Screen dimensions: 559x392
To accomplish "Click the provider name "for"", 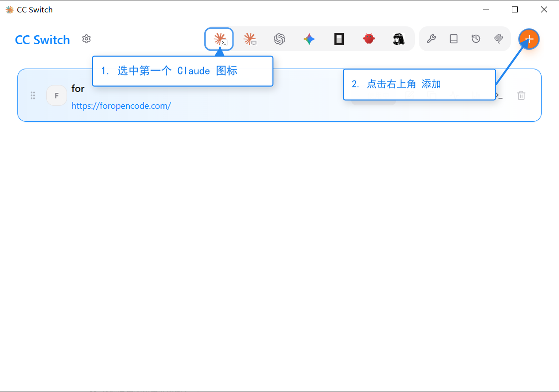I will tap(78, 88).
